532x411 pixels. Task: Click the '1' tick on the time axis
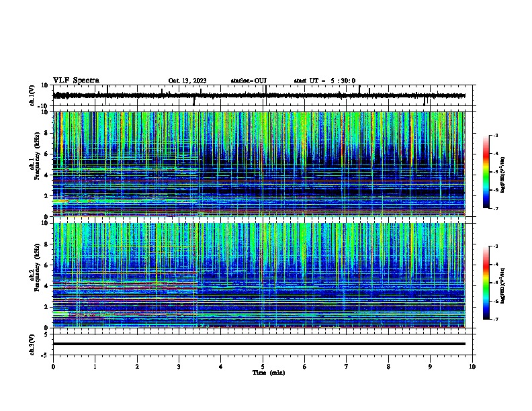coord(95,367)
